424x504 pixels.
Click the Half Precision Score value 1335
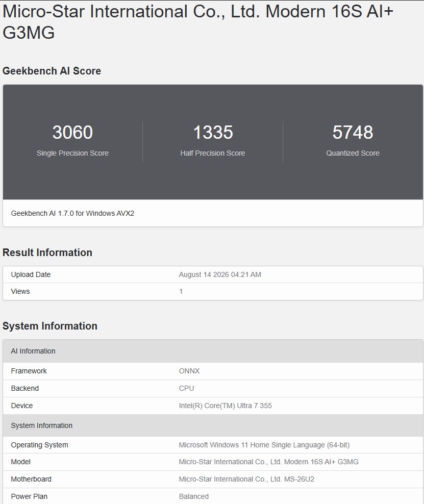213,132
